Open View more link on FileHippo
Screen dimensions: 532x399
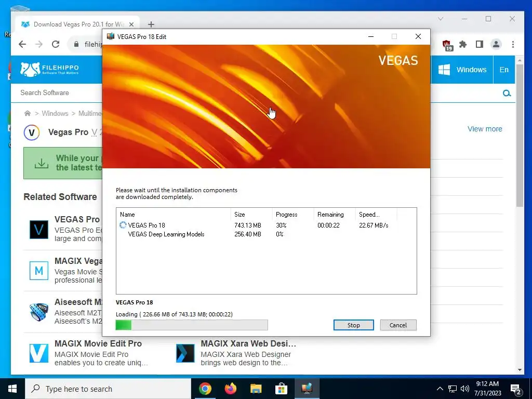click(485, 129)
